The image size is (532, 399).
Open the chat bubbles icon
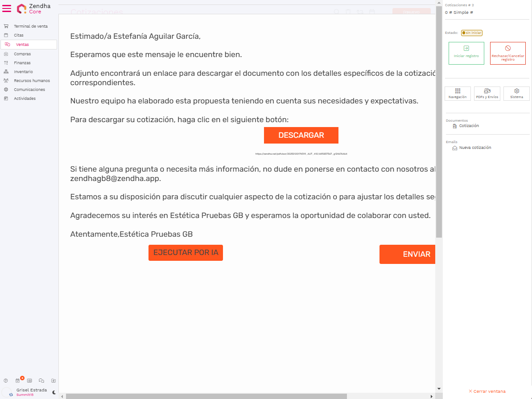point(41,380)
